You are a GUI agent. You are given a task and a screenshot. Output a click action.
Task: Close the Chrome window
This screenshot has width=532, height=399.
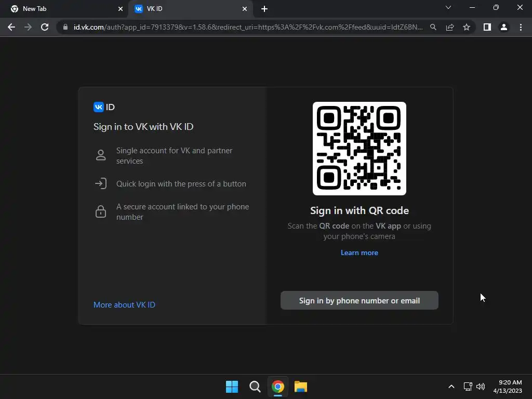[520, 7]
